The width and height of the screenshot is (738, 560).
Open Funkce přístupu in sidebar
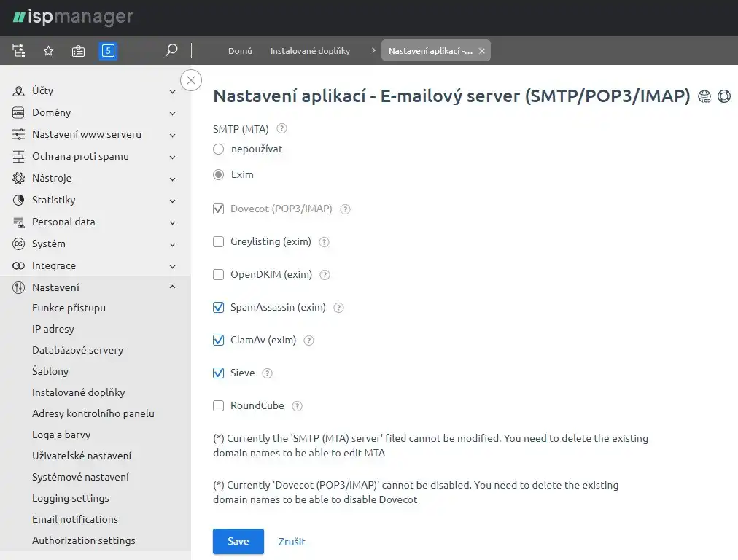point(69,308)
